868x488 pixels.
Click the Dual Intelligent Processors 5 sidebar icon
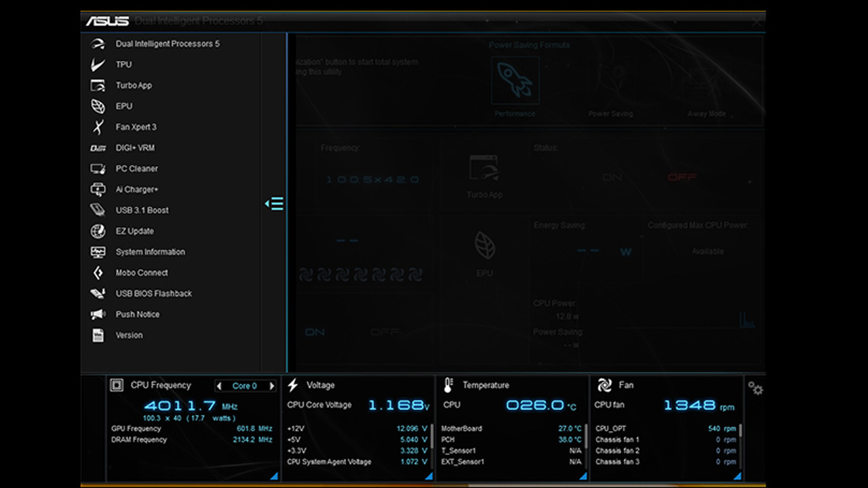tap(98, 44)
